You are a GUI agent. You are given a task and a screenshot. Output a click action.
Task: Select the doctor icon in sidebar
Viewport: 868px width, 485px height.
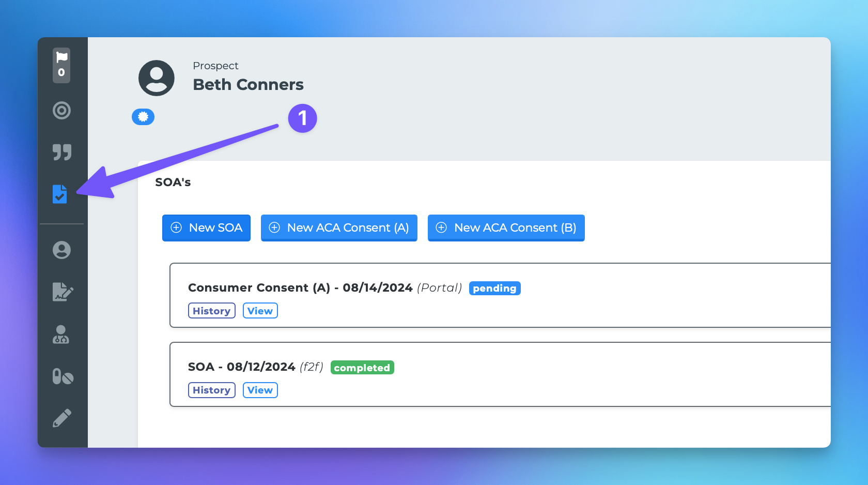pos(61,335)
